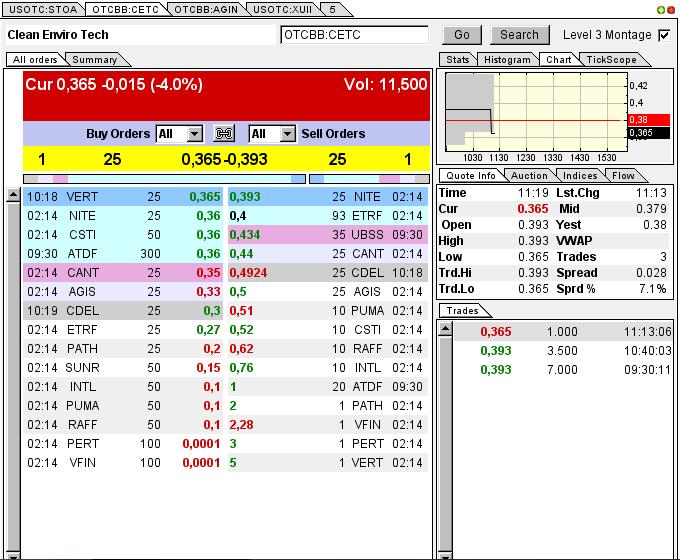Open the Histogram tab
This screenshot has width=680, height=560.
(x=507, y=59)
